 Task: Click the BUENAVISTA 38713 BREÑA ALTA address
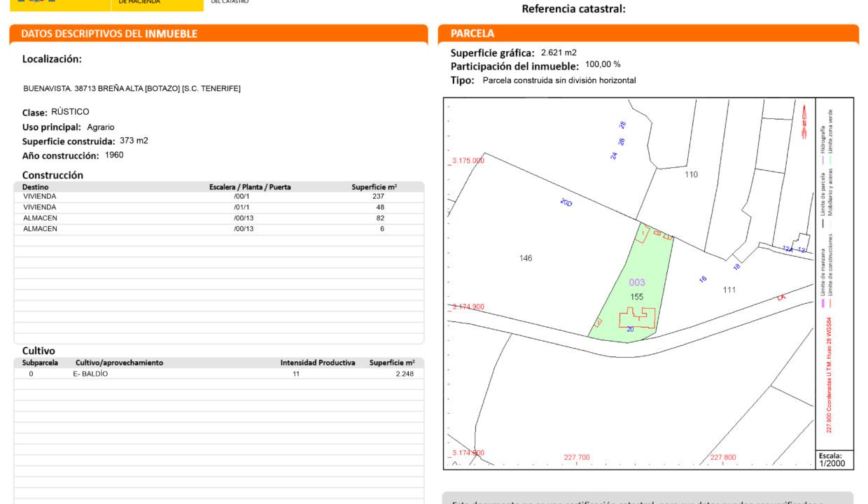pos(132,88)
